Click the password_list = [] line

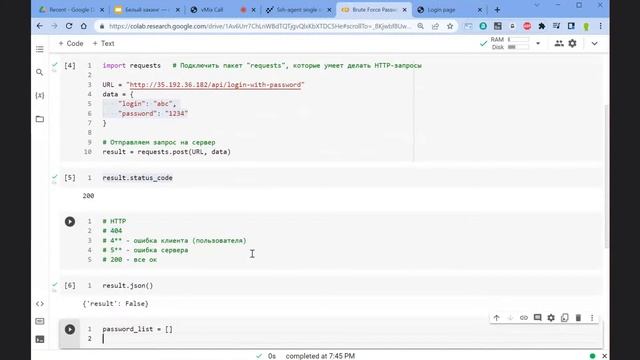pyautogui.click(x=138, y=329)
